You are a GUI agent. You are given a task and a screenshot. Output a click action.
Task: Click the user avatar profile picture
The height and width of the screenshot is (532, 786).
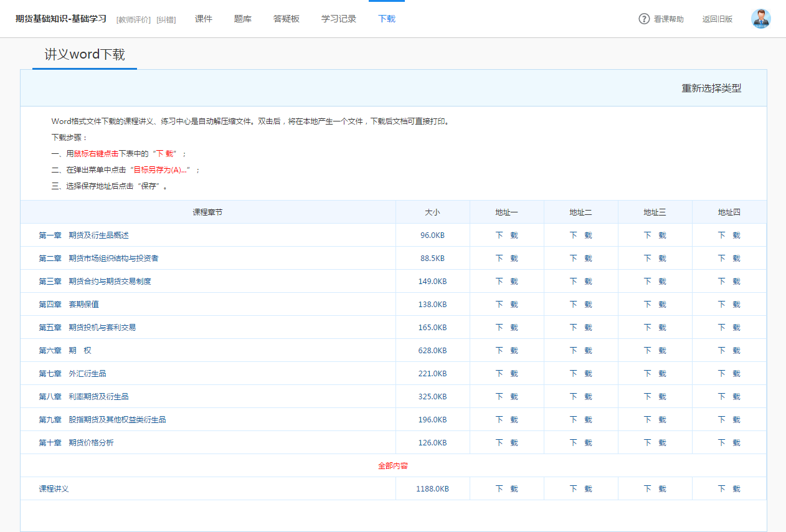760,19
